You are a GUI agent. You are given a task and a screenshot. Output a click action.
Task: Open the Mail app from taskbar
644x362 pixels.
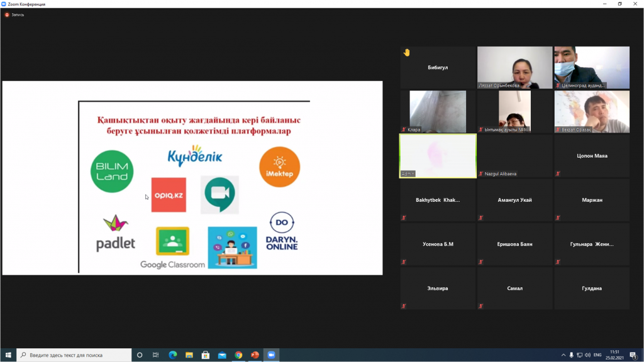(x=222, y=355)
